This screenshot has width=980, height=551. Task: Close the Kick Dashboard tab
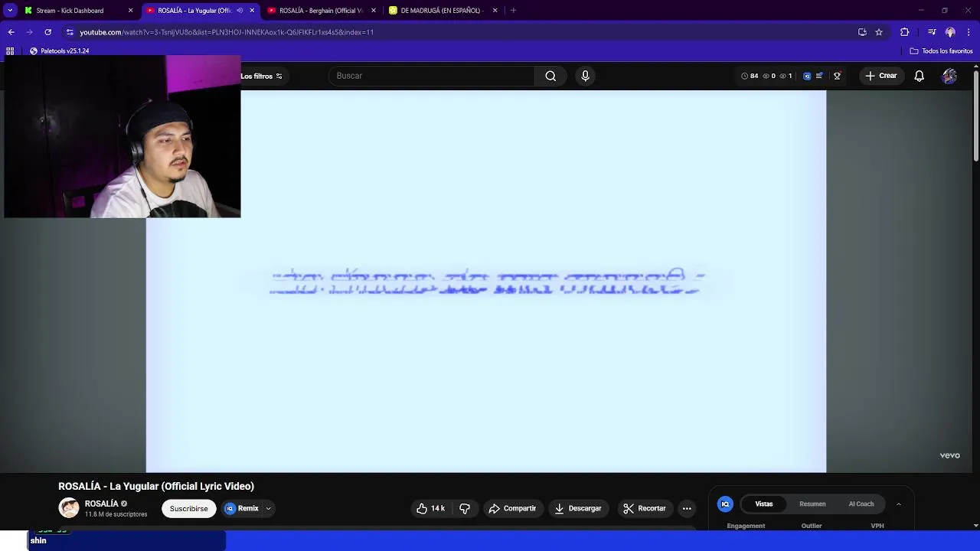point(130,11)
